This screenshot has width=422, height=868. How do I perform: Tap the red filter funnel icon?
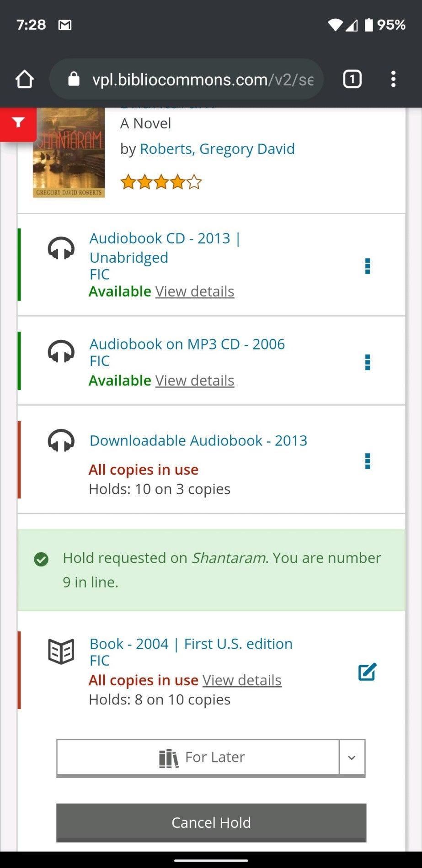[18, 122]
